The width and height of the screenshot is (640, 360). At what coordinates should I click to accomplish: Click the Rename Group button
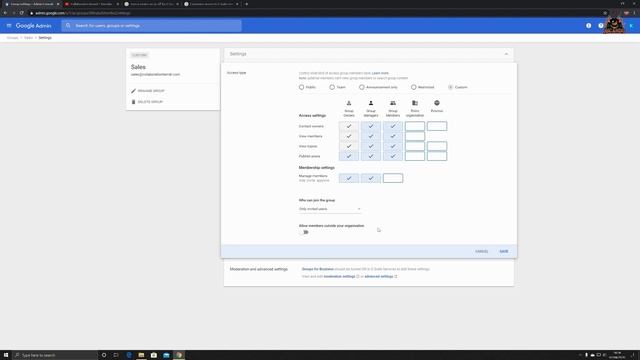click(x=148, y=91)
